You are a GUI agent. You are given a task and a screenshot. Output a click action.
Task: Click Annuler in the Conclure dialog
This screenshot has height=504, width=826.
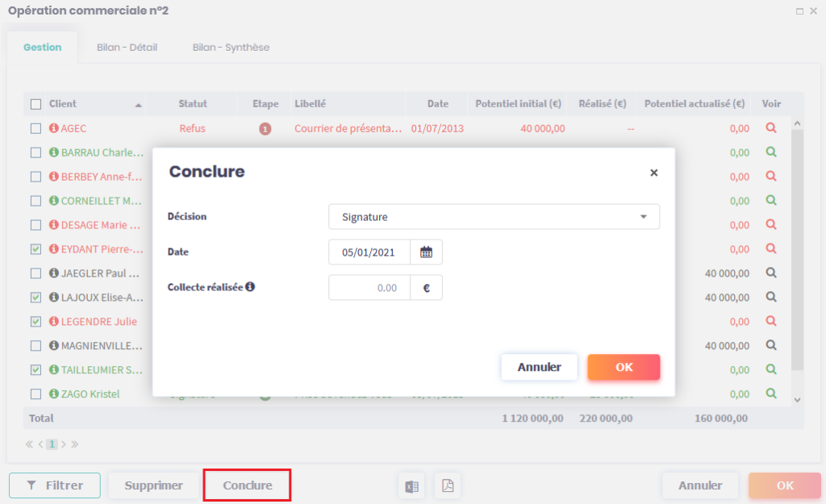[x=539, y=367]
